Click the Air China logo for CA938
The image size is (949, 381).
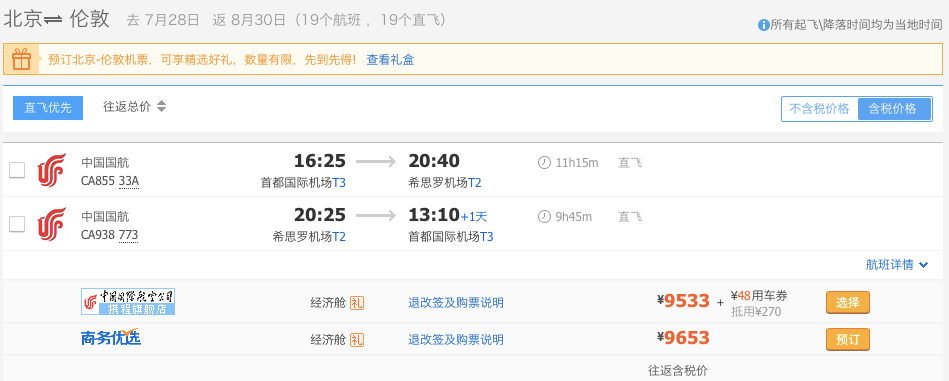pos(51,224)
